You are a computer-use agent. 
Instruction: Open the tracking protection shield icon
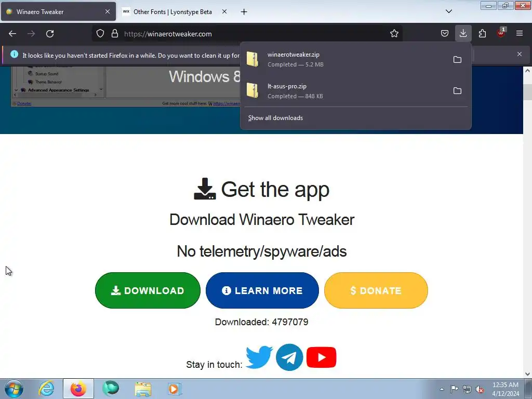[100, 34]
